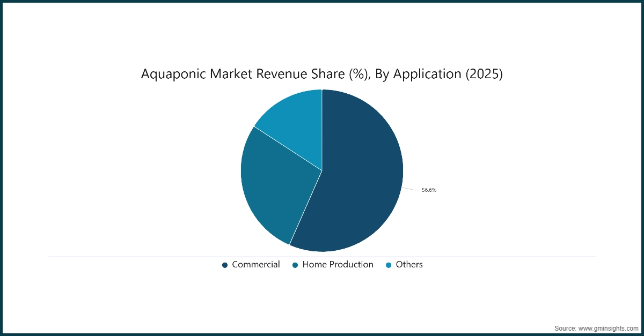
Task: Click the 56.6% data label
Action: tap(429, 190)
